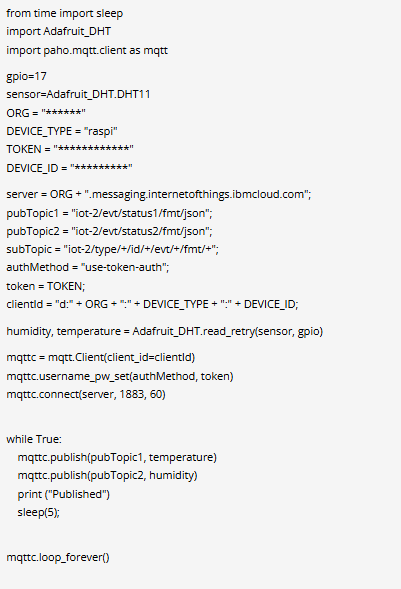Click the print ("Published") line
Viewport: 401px width, 589px height.
(x=64, y=494)
